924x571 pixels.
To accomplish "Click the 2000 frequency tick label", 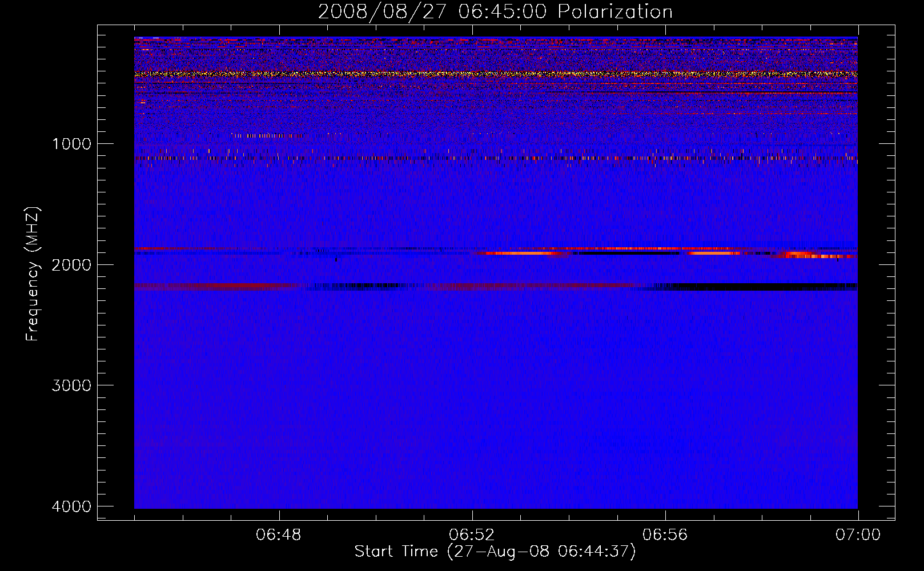I will [71, 264].
